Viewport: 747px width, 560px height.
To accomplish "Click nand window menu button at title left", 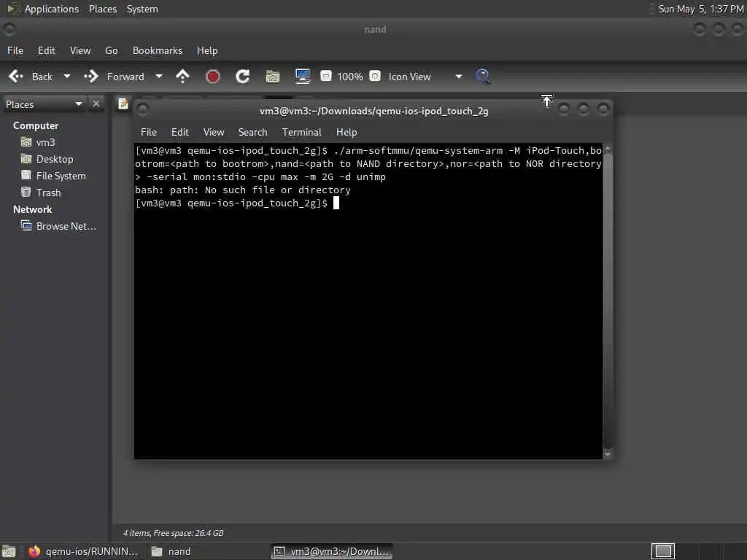I will click(9, 29).
